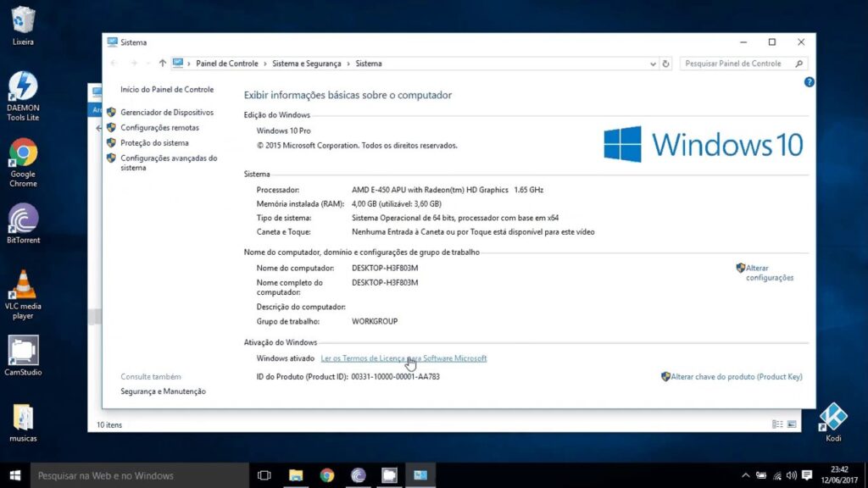This screenshot has width=868, height=488.
Task: Switch to CamStudio in the taskbar
Action: pos(389,475)
